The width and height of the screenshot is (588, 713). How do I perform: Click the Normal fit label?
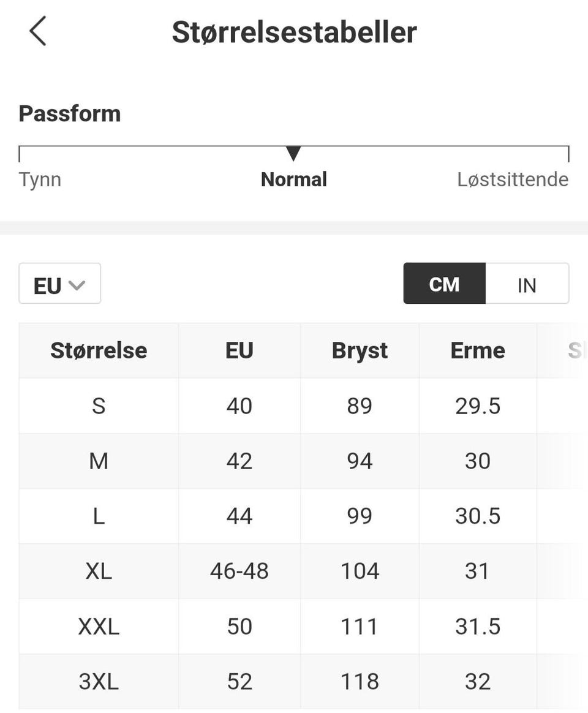click(293, 179)
